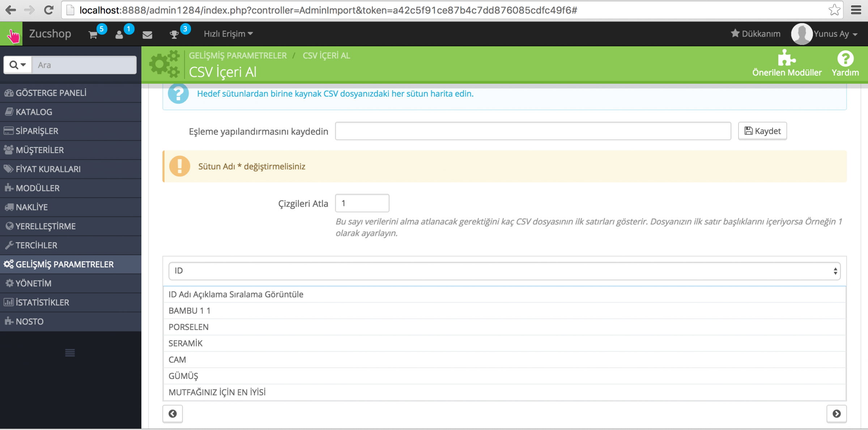Open new customers notification icon
868x430 pixels.
click(119, 34)
